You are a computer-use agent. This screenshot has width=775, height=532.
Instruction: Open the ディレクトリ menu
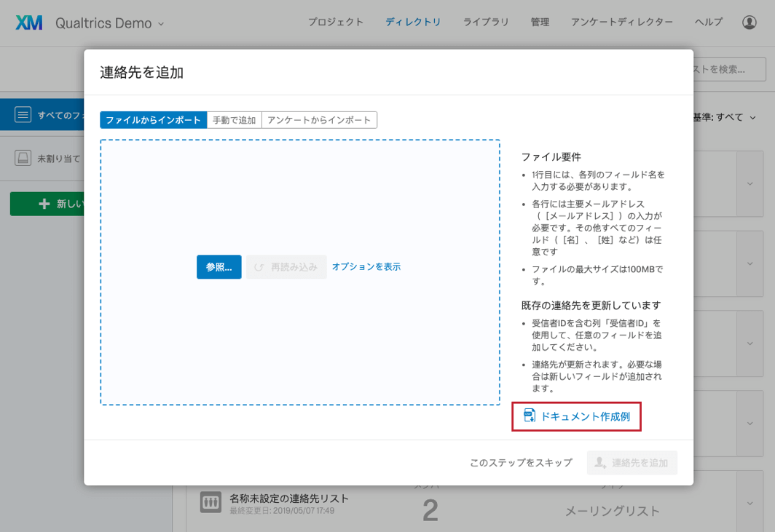pyautogui.click(x=413, y=23)
